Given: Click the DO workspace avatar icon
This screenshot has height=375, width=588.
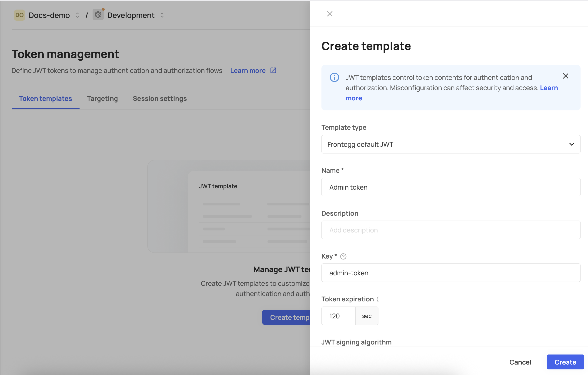Looking at the screenshot, I should [x=19, y=15].
